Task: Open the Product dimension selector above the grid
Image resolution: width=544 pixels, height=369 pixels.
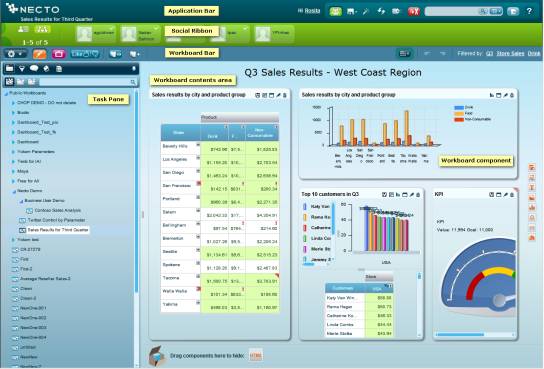Action: pos(240,118)
